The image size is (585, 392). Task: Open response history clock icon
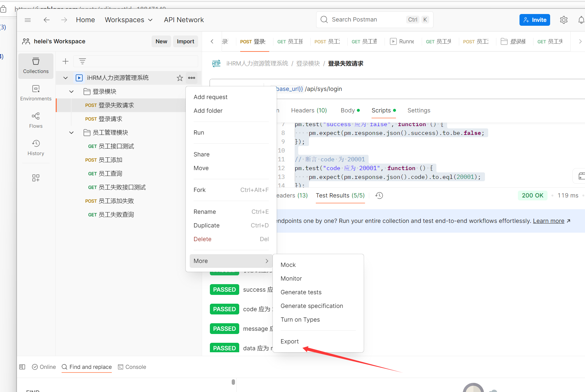pyautogui.click(x=379, y=196)
